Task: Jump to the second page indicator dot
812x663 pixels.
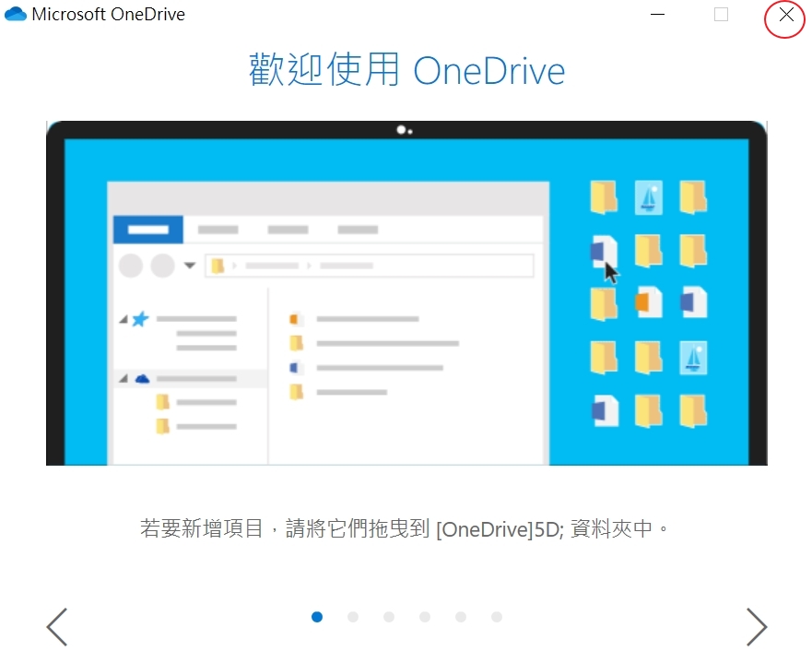Action: pos(353,617)
